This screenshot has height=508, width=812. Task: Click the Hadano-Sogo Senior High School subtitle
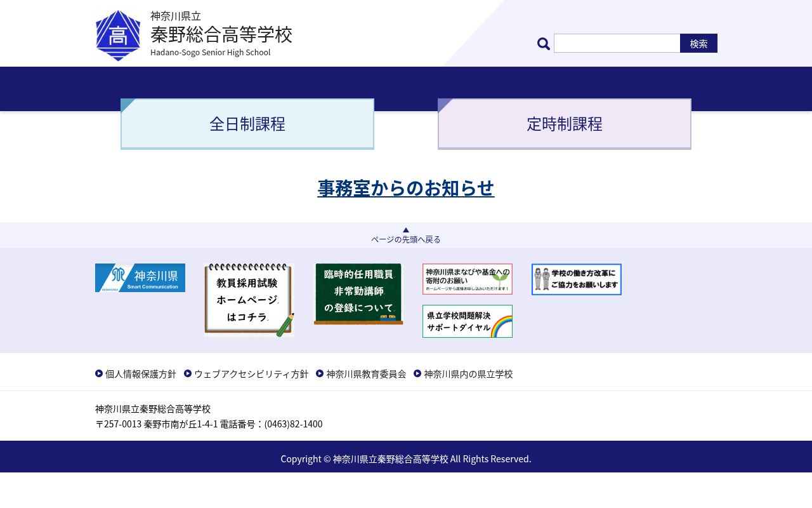[x=211, y=52]
